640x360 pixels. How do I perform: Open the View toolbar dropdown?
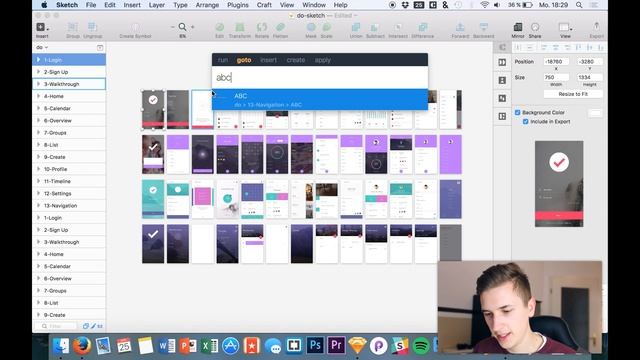(x=565, y=27)
